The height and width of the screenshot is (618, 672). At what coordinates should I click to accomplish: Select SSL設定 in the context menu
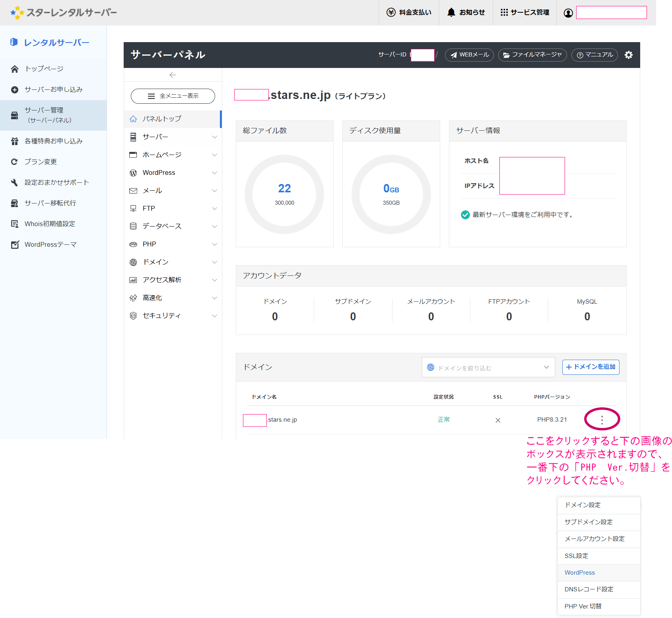click(576, 556)
